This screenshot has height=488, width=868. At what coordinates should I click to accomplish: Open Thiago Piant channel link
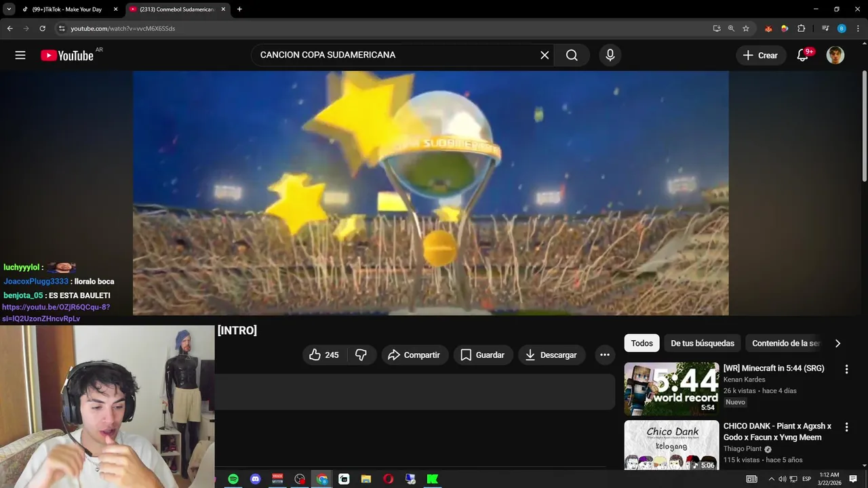tap(743, 449)
